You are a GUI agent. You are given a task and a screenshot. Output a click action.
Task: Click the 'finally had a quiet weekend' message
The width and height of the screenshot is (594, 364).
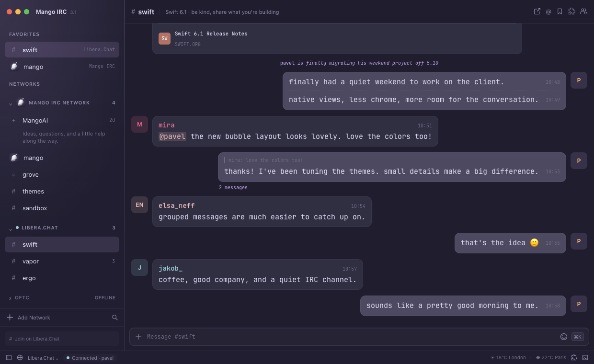pyautogui.click(x=397, y=82)
